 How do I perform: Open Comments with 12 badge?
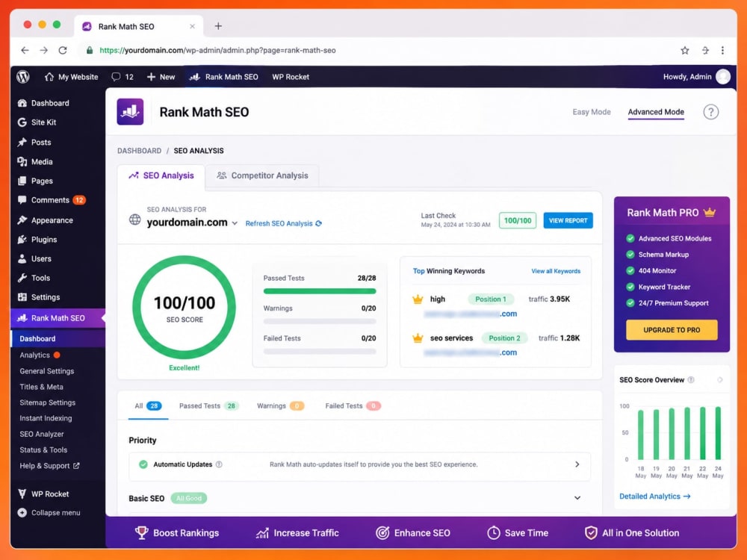pos(52,200)
